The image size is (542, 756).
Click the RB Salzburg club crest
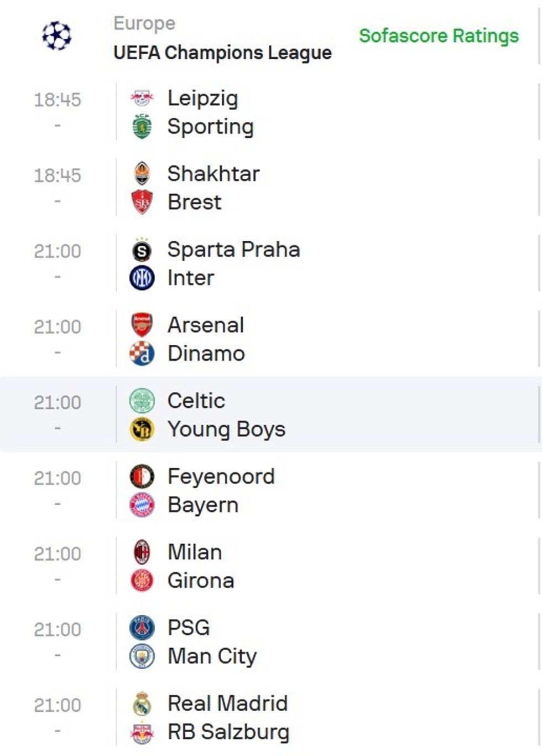tap(142, 732)
